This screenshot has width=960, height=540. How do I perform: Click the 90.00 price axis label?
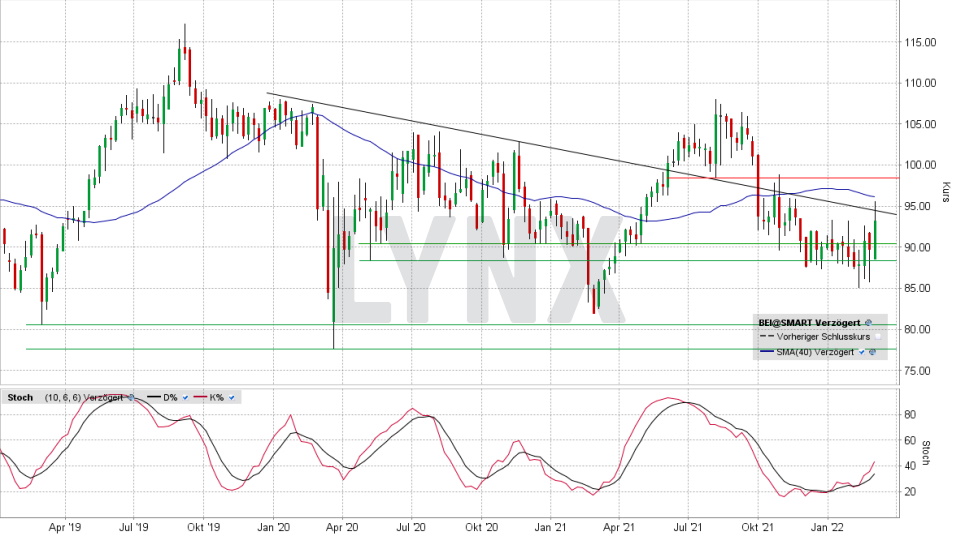(x=920, y=247)
